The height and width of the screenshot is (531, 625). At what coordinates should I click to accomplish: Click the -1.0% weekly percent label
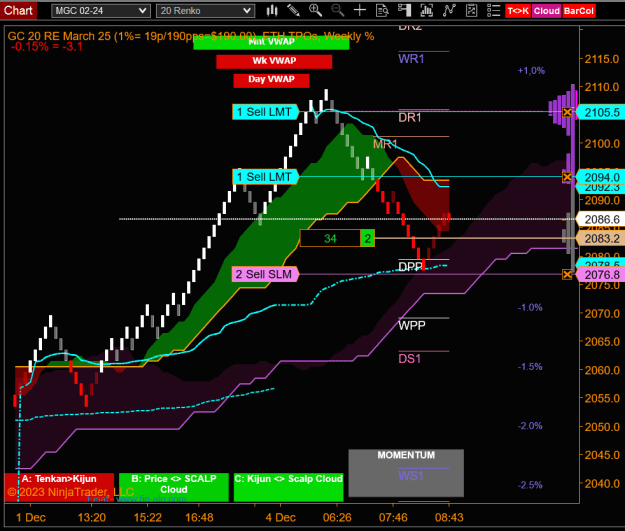530,307
